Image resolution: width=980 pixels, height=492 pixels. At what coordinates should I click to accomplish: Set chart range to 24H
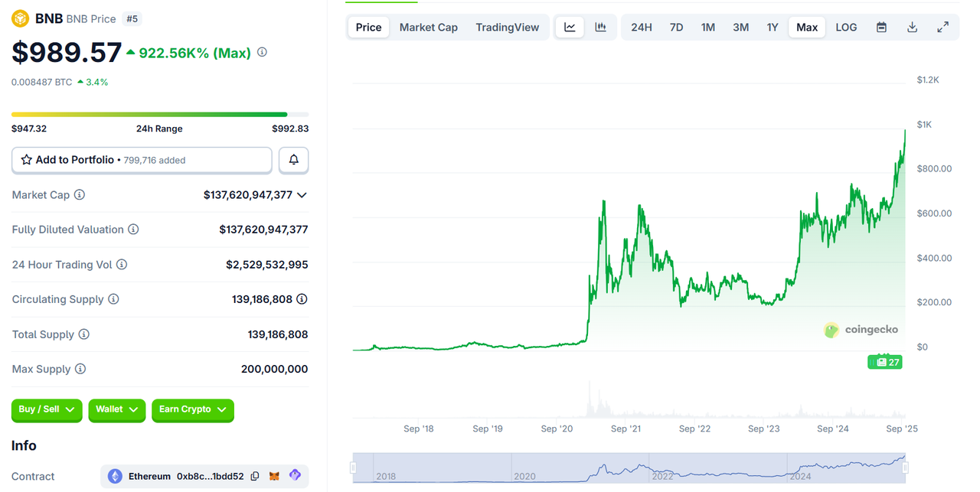pos(642,27)
